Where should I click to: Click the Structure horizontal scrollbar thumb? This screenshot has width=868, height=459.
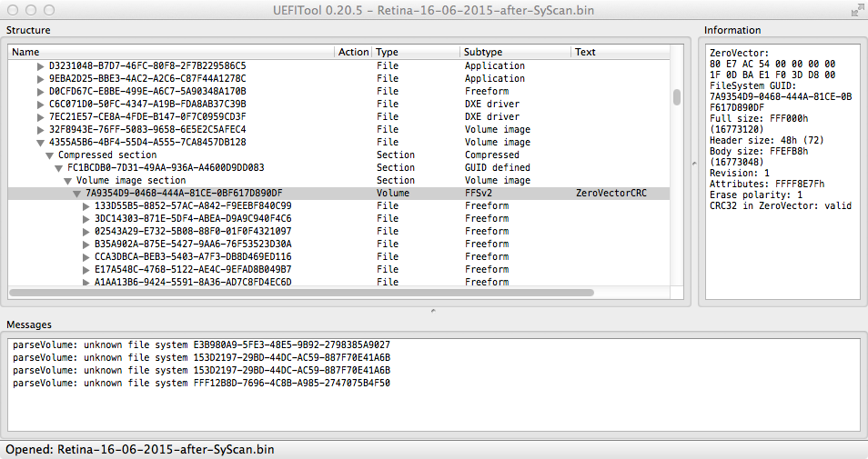coord(302,293)
